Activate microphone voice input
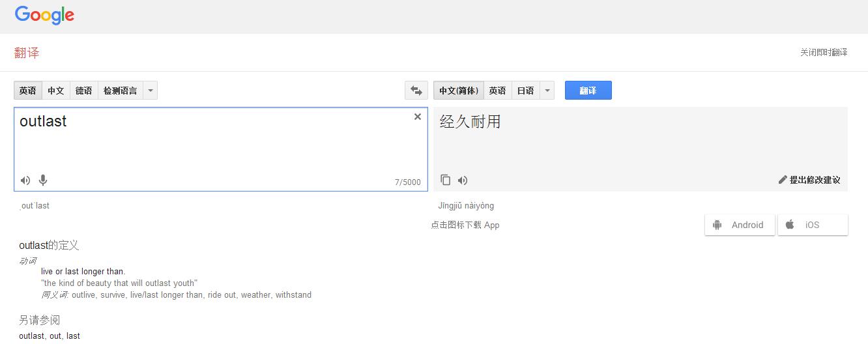Image resolution: width=868 pixels, height=344 pixels. pyautogui.click(x=43, y=180)
